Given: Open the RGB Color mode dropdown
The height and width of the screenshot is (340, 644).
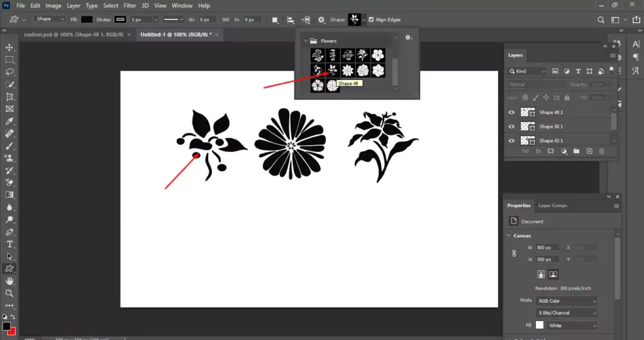Looking at the screenshot, I should tap(567, 301).
